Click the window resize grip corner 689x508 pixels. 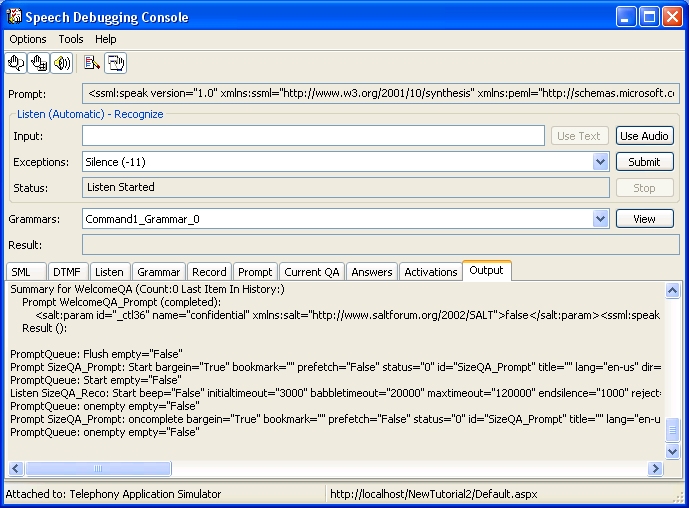pyautogui.click(x=679, y=497)
